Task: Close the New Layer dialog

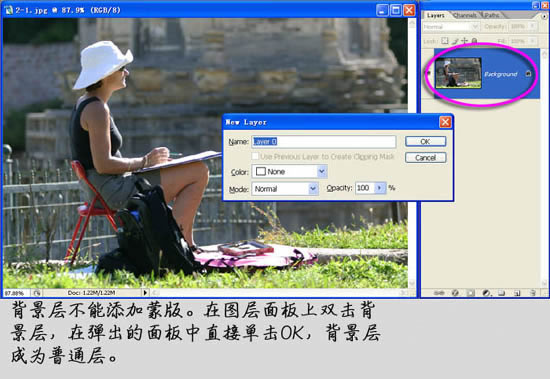Action: point(445,122)
